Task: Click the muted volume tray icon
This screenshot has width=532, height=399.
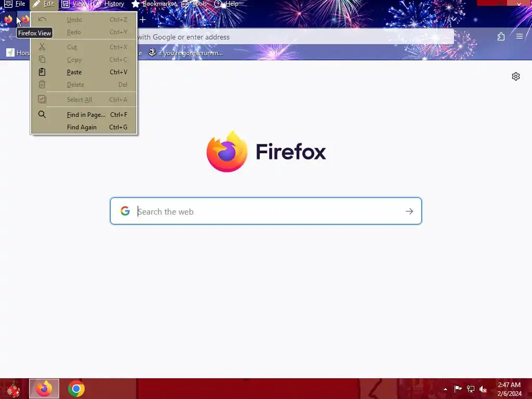Action: point(483,389)
